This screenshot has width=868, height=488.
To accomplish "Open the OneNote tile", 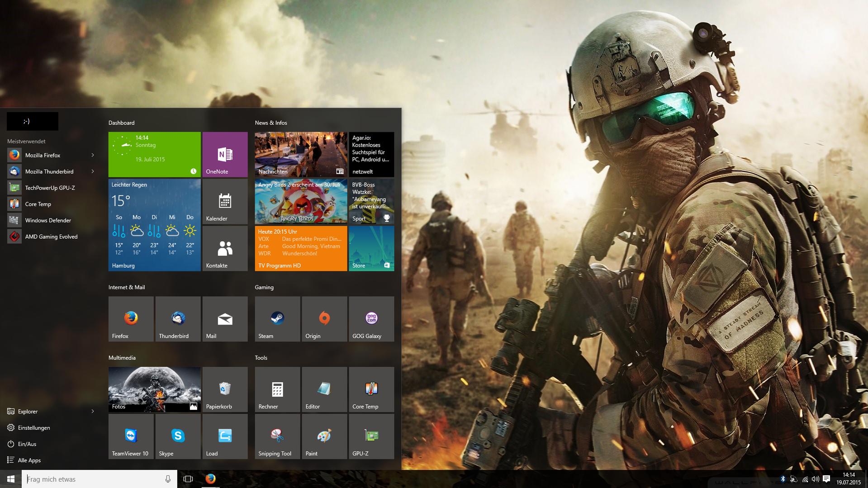I will (x=225, y=154).
